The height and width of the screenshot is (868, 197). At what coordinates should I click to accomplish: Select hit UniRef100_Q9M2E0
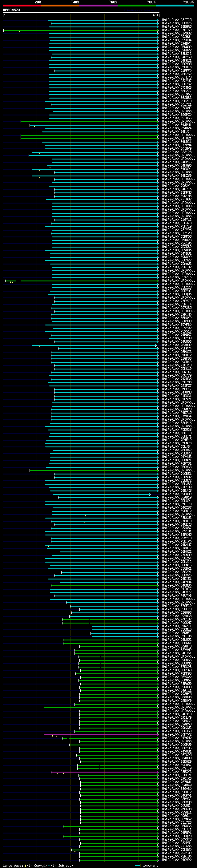176,101
